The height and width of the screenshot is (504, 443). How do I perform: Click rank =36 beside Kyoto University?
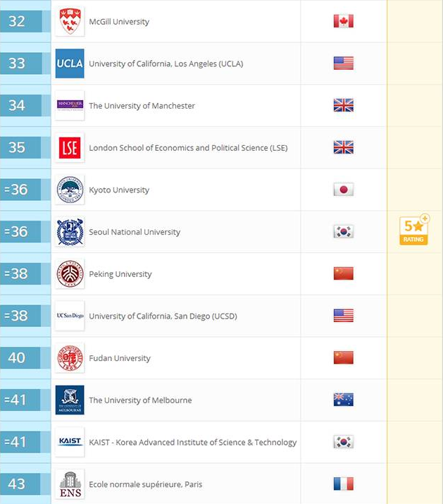(x=16, y=190)
